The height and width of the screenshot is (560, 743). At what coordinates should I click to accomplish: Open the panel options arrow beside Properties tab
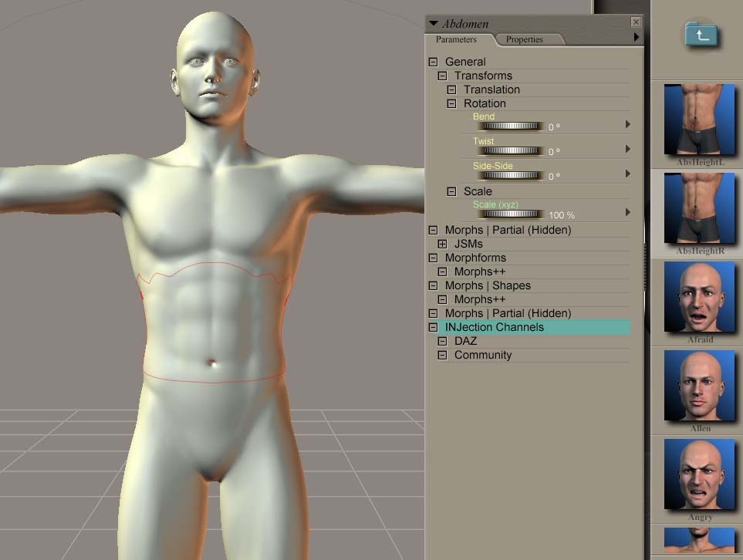point(637,37)
